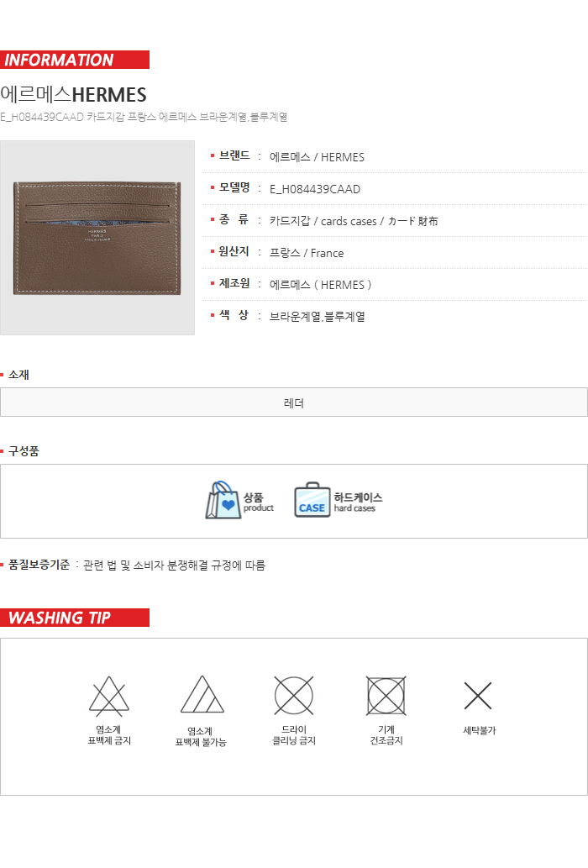The height and width of the screenshot is (868, 588).
Task: Click the 에르메스 / HERMES brand value
Action: [317, 157]
